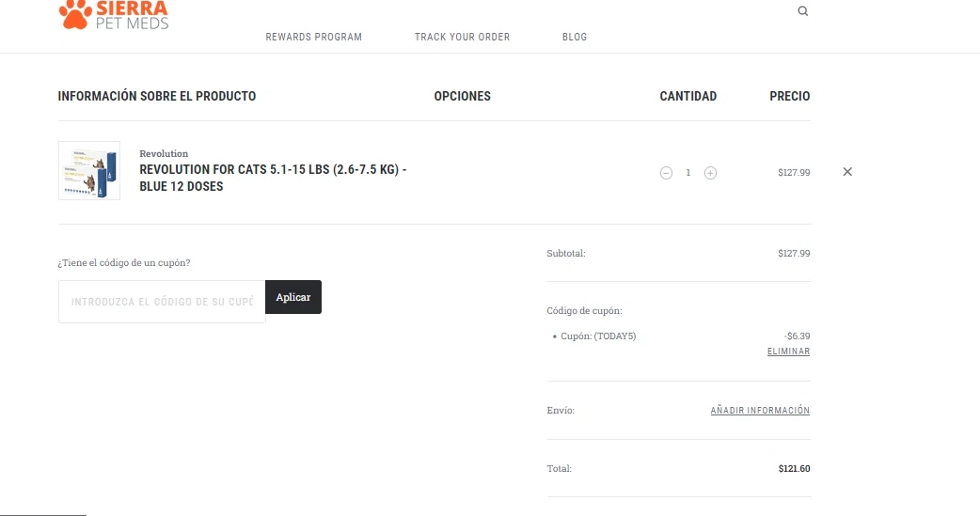
Task: Open the Revolution for Cats product thumbnail
Action: (89, 170)
